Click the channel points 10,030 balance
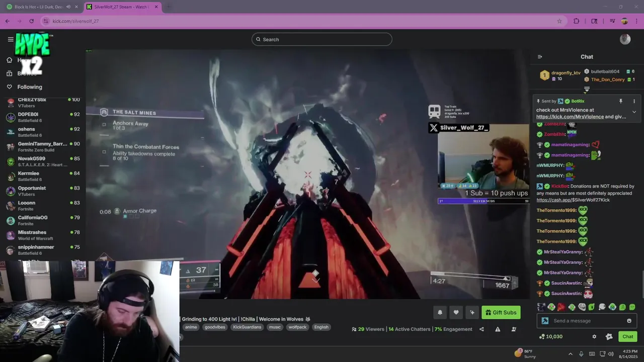Viewport: 644px width, 362px height. [x=550, y=337]
